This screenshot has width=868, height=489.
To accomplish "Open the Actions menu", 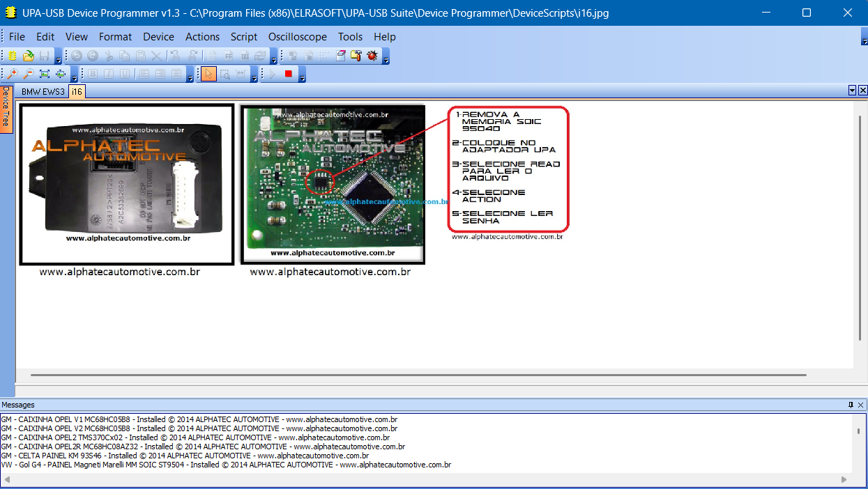I will [202, 37].
